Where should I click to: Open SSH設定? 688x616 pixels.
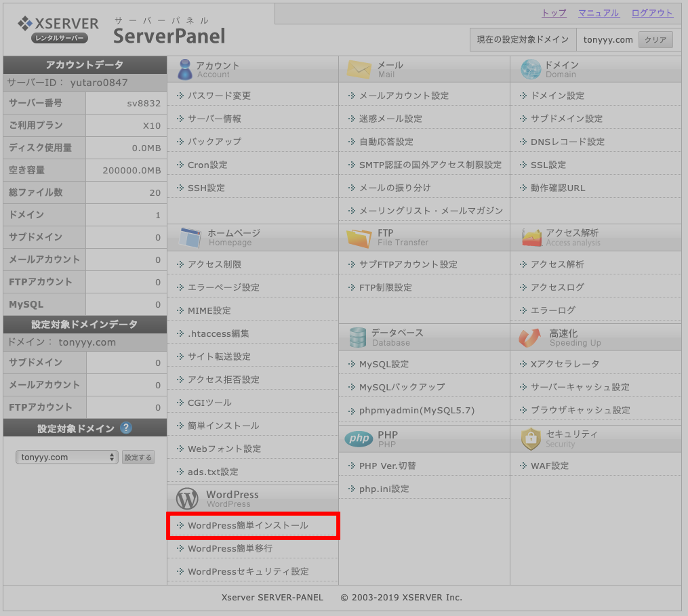pyautogui.click(x=206, y=188)
